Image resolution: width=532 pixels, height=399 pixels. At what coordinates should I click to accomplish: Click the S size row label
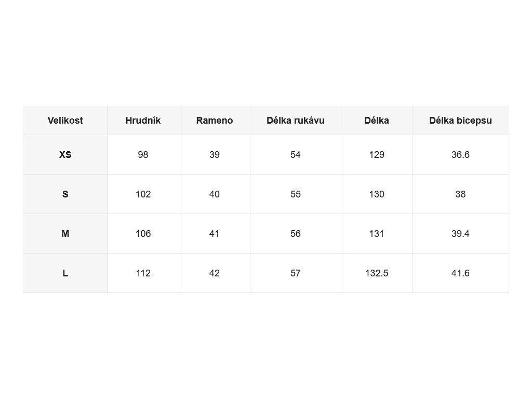(65, 194)
